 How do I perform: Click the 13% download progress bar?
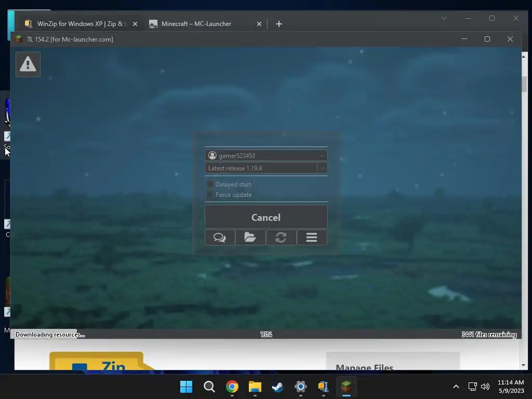tap(266, 334)
